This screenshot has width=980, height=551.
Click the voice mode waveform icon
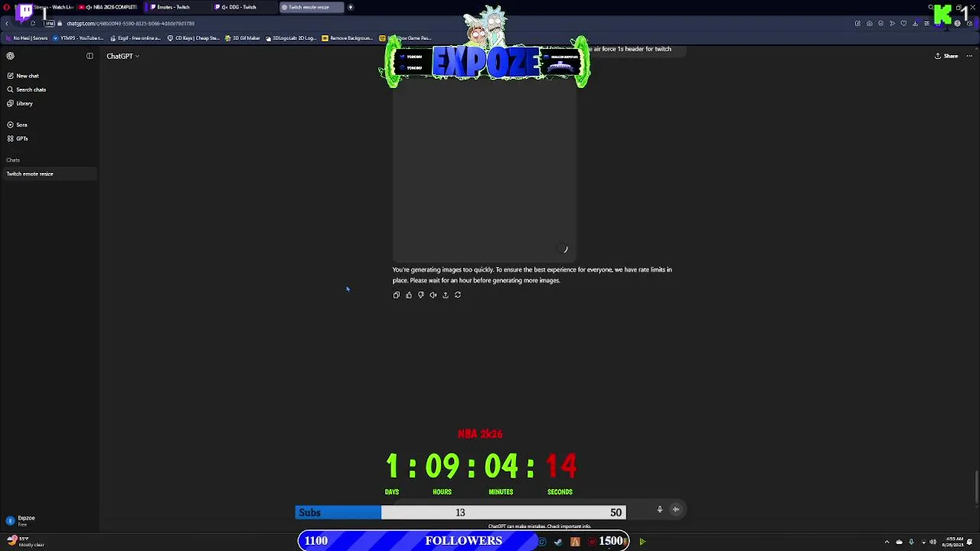click(676, 509)
